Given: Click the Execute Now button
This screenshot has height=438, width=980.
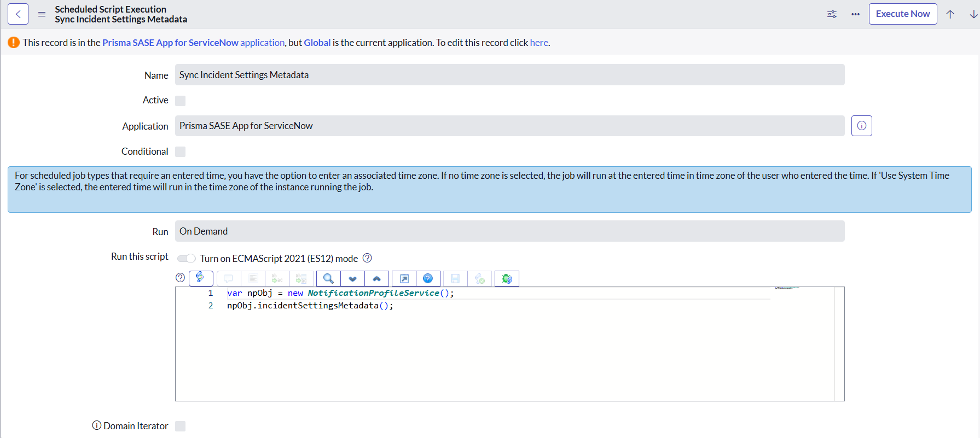Looking at the screenshot, I should [x=902, y=14].
